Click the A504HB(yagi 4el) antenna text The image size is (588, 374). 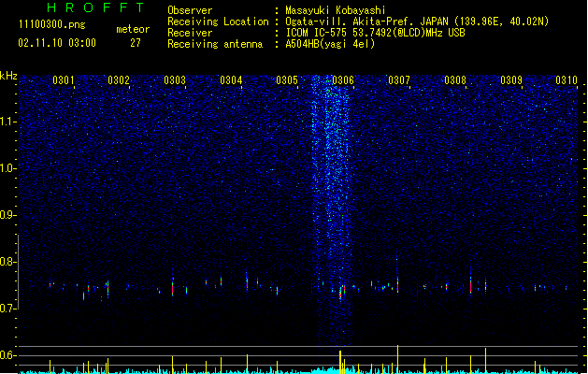(x=330, y=44)
